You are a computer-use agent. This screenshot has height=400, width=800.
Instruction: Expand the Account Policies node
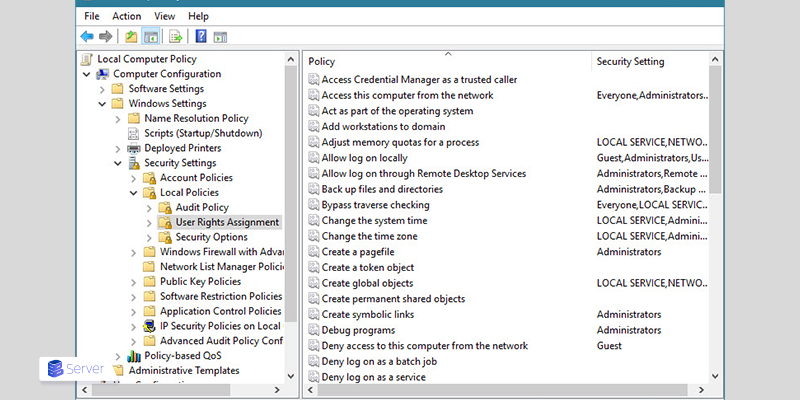(x=134, y=179)
